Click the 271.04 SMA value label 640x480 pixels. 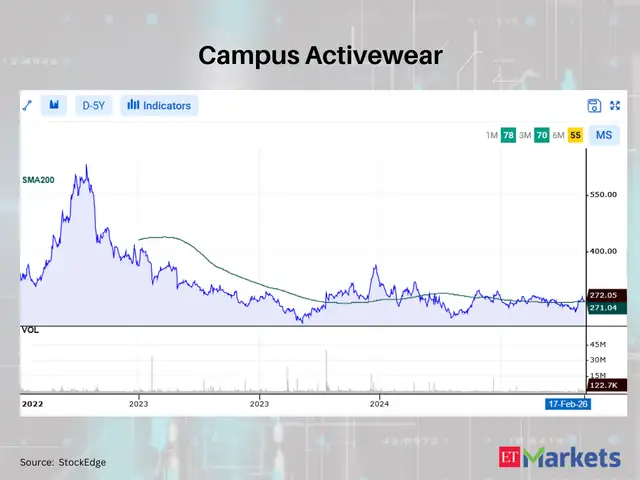pos(607,308)
